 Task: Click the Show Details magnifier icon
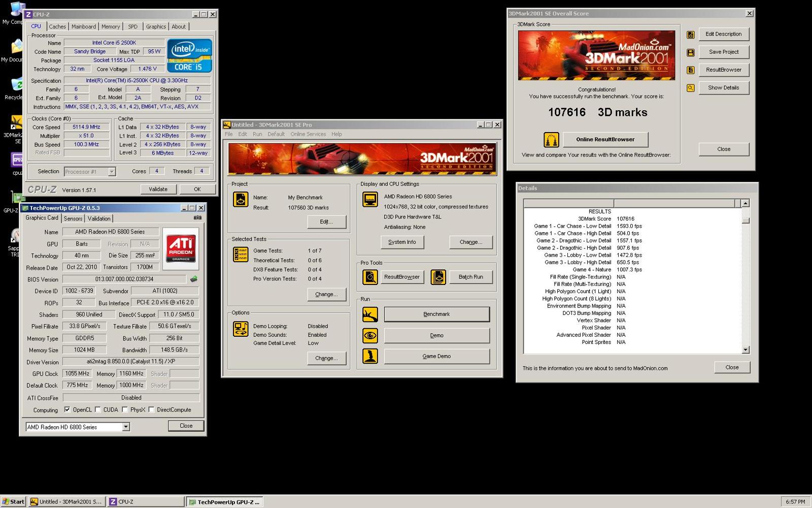click(x=690, y=88)
